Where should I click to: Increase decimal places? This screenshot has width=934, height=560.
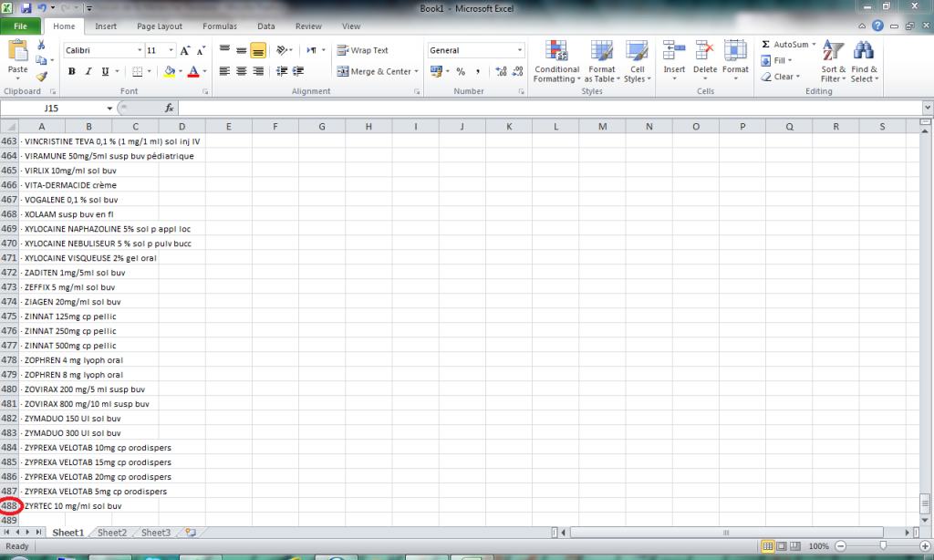(501, 71)
